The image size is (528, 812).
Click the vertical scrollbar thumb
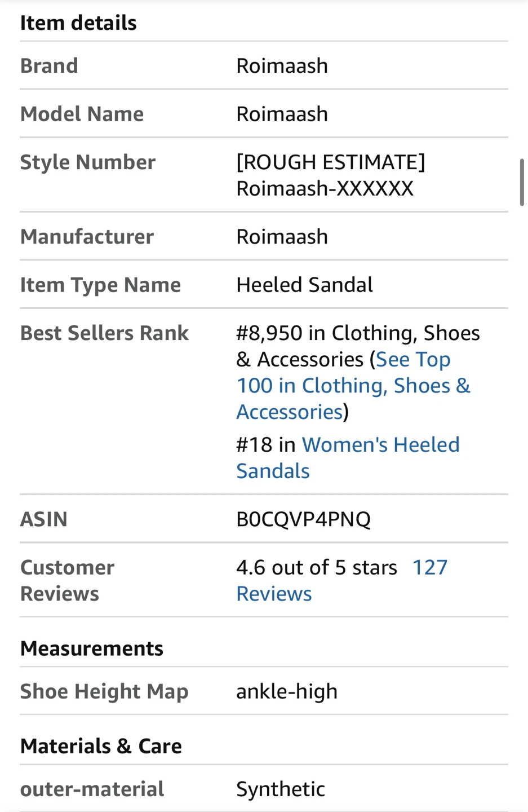(522, 182)
